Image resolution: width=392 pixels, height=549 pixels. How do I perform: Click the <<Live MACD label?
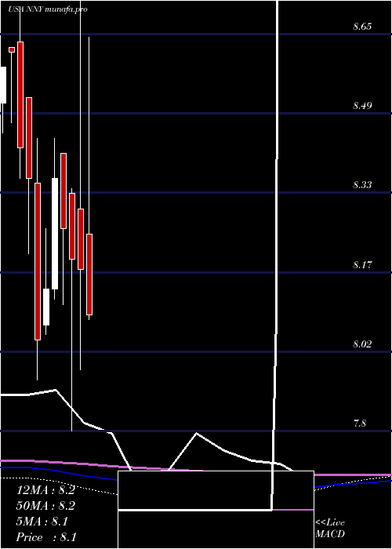click(330, 529)
